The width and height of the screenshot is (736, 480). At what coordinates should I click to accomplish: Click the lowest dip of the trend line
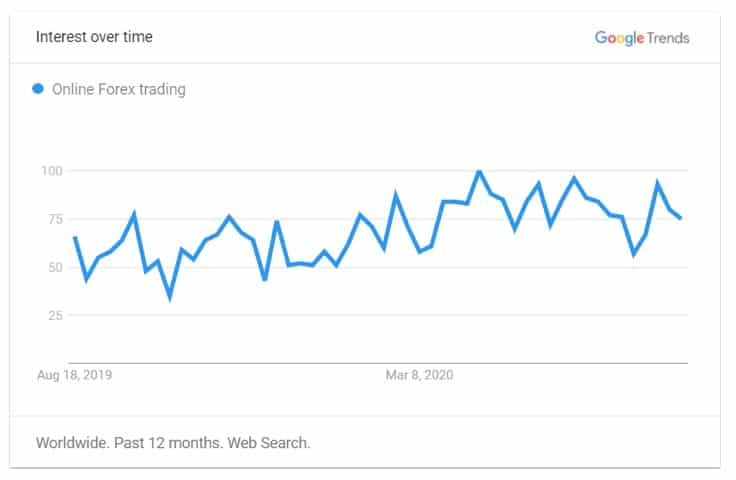tap(170, 297)
